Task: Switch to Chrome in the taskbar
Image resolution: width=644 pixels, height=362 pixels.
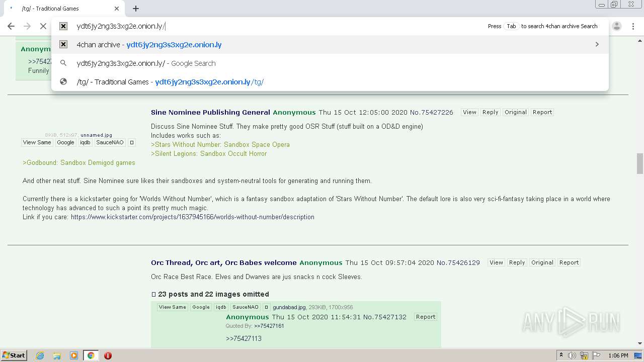Action: (91, 355)
